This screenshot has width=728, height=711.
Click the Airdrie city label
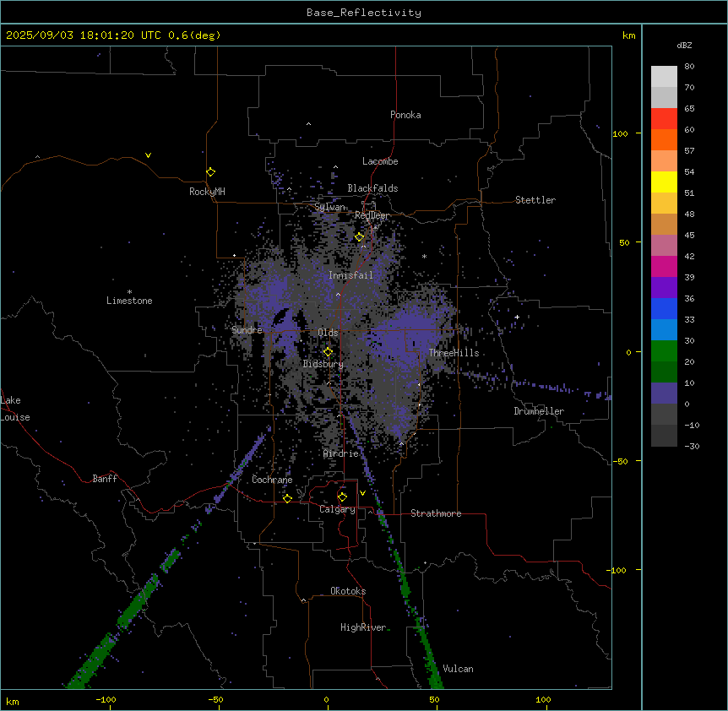click(340, 453)
